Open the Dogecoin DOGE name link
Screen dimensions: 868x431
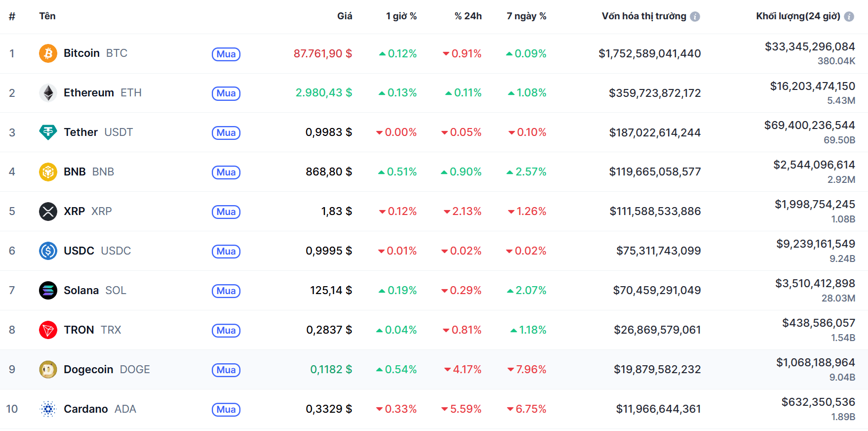(x=107, y=370)
